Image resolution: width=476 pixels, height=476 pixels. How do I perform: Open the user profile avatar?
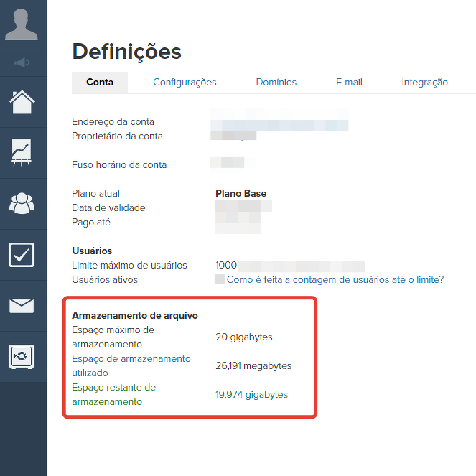22,24
